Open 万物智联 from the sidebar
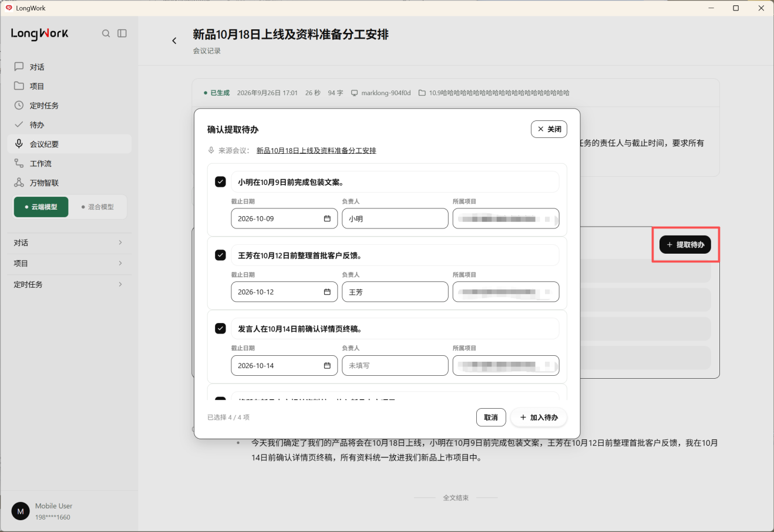The width and height of the screenshot is (774, 532). pyautogui.click(x=69, y=183)
